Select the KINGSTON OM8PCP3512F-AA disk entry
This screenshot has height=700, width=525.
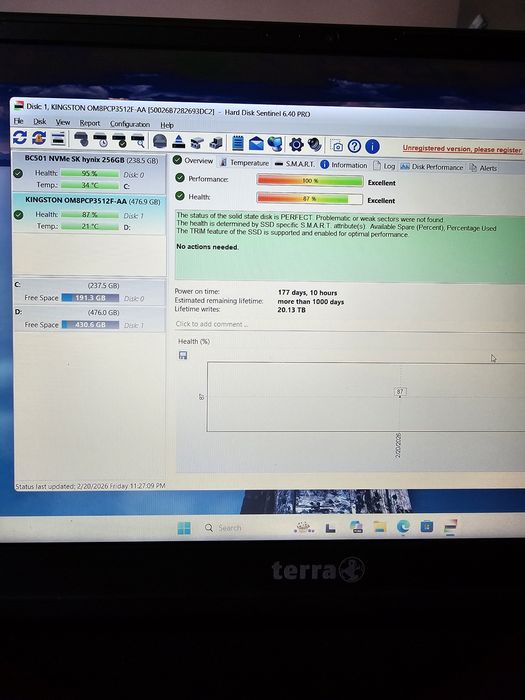point(89,213)
